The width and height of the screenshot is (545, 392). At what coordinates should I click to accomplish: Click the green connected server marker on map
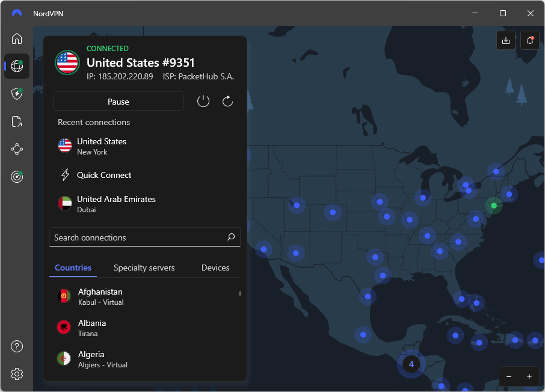pyautogui.click(x=493, y=206)
